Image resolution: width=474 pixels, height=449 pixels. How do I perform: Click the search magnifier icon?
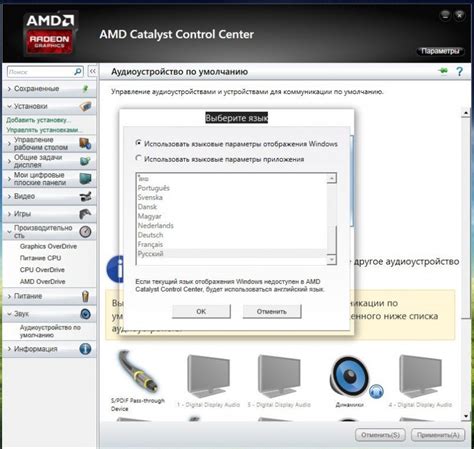coord(78,72)
